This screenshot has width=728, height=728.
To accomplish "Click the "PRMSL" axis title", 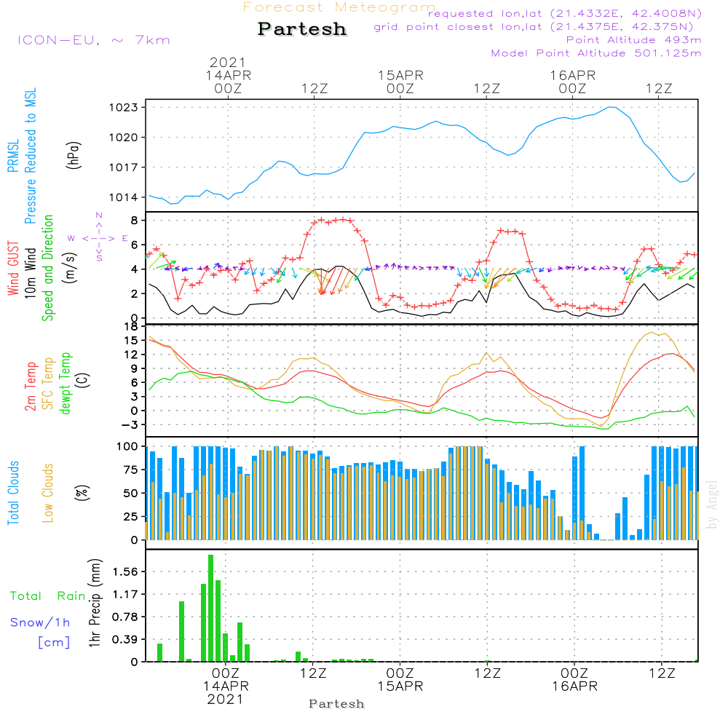I will pyautogui.click(x=13, y=156).
